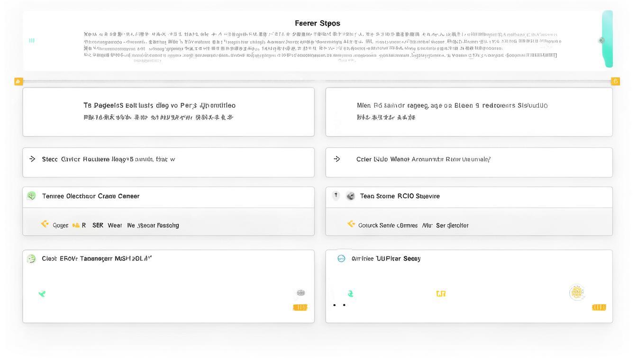Select SER in the card footer menu
Viewport: 637px width, 364px height.
tap(98, 225)
